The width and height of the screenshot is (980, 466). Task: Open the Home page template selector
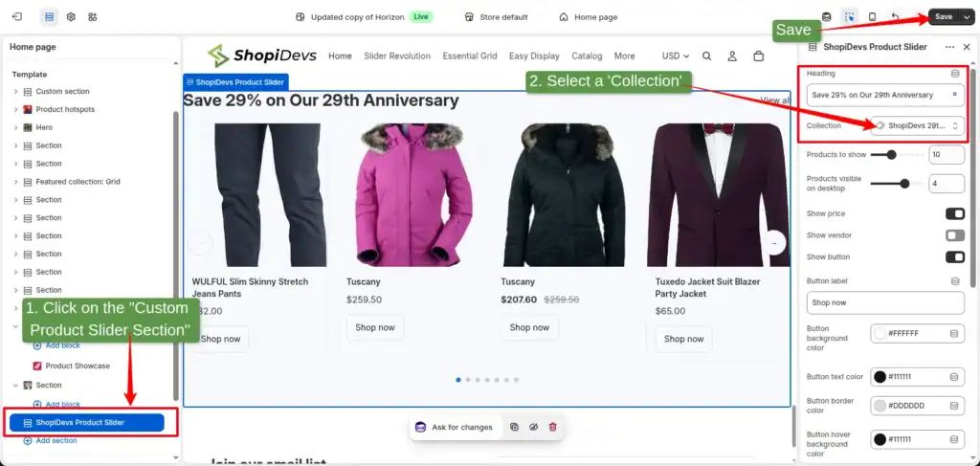click(589, 17)
